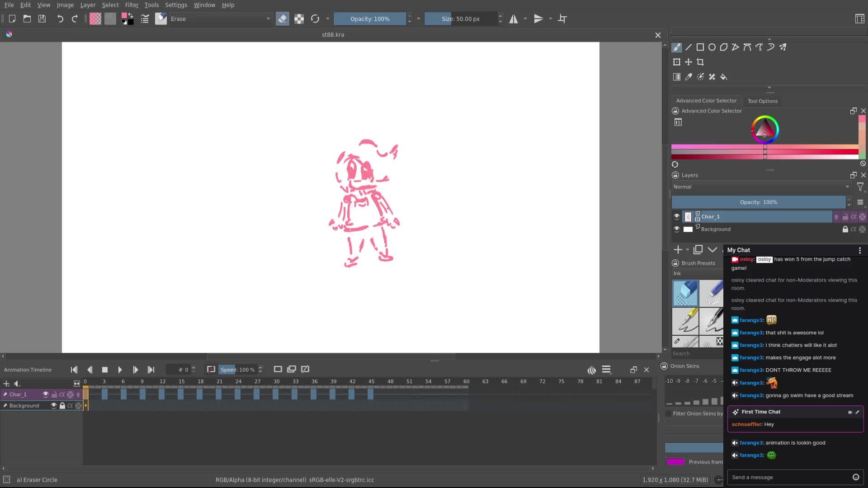
Task: Pick the Ellipse tool
Action: pos(712,47)
